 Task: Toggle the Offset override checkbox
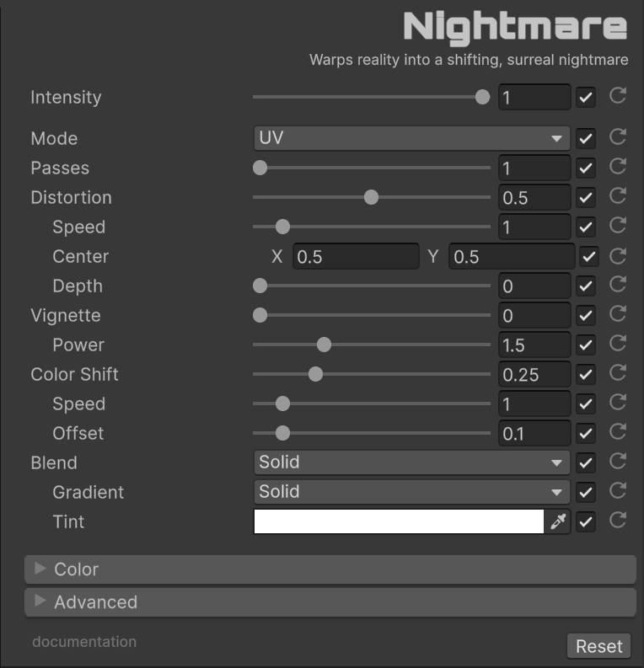[586, 433]
